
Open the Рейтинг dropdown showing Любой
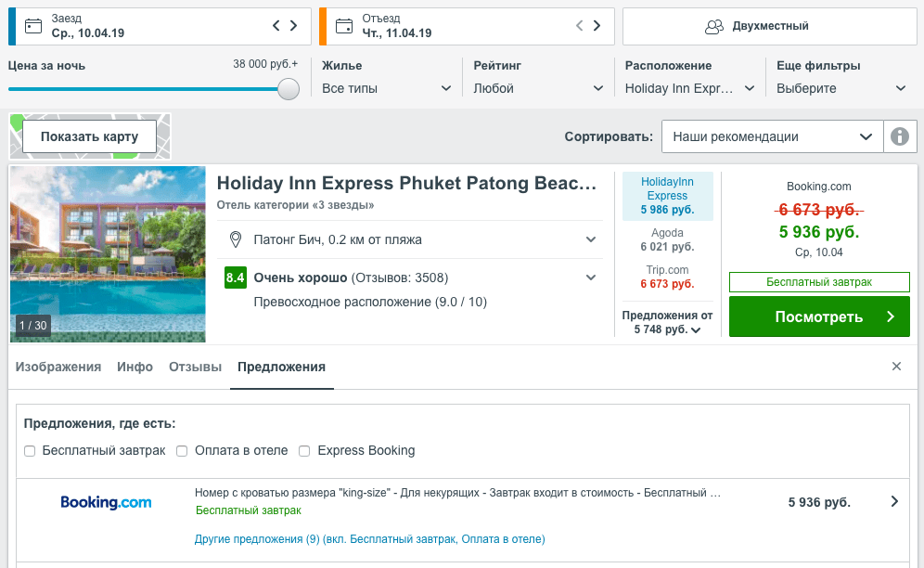pos(538,88)
